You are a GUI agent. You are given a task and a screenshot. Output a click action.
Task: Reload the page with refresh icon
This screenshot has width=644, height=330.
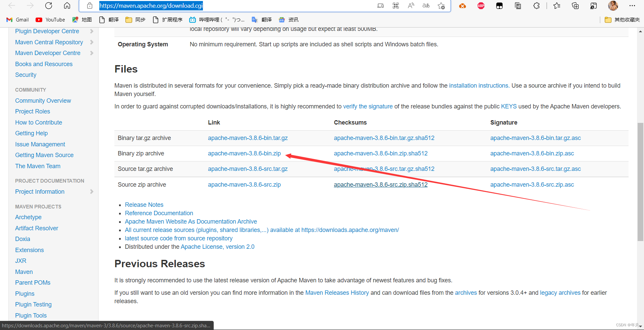pos(49,6)
